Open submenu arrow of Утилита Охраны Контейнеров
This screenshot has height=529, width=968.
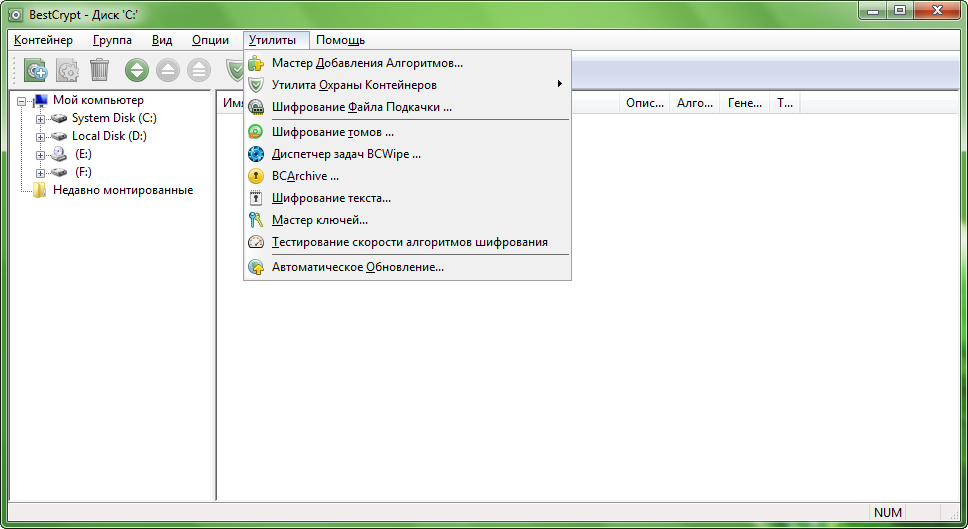pyautogui.click(x=560, y=83)
